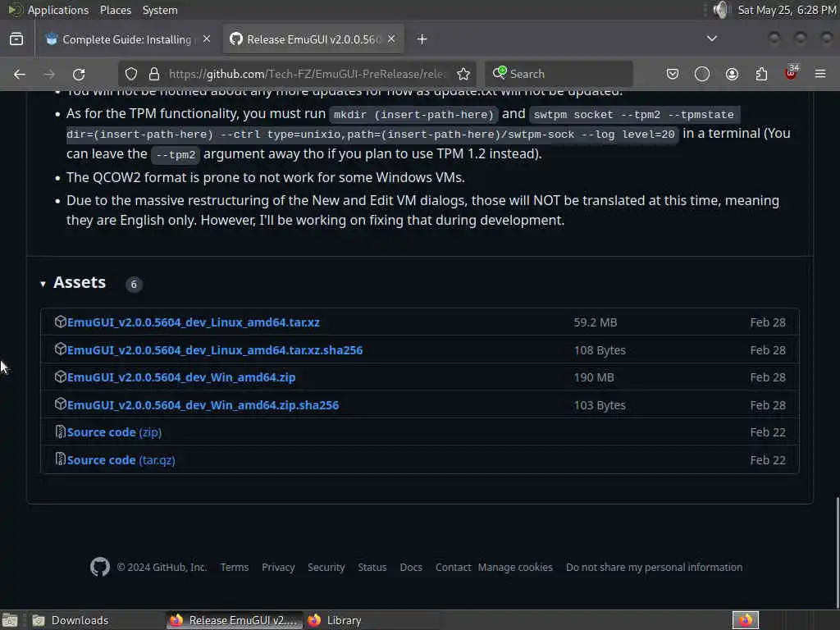Download the Win amd64 zip.sha256 checksum
The height and width of the screenshot is (630, 840).
(203, 405)
